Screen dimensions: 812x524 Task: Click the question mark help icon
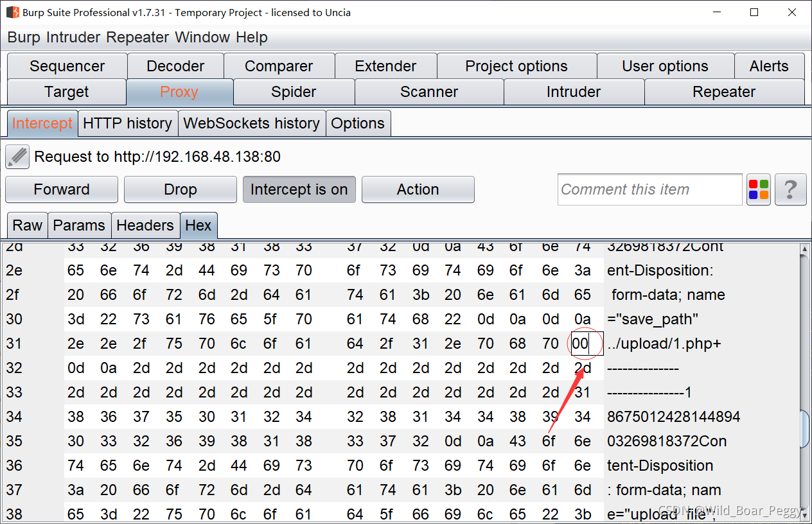(x=791, y=189)
